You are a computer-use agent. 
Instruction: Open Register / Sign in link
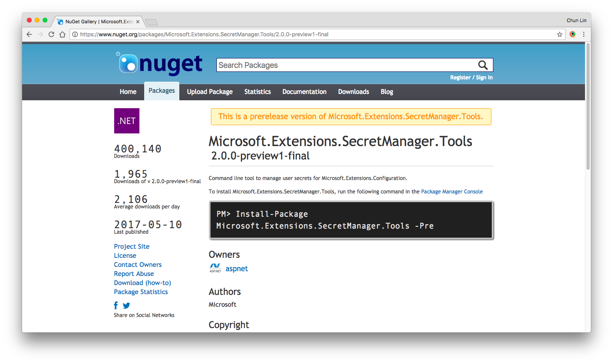click(471, 77)
